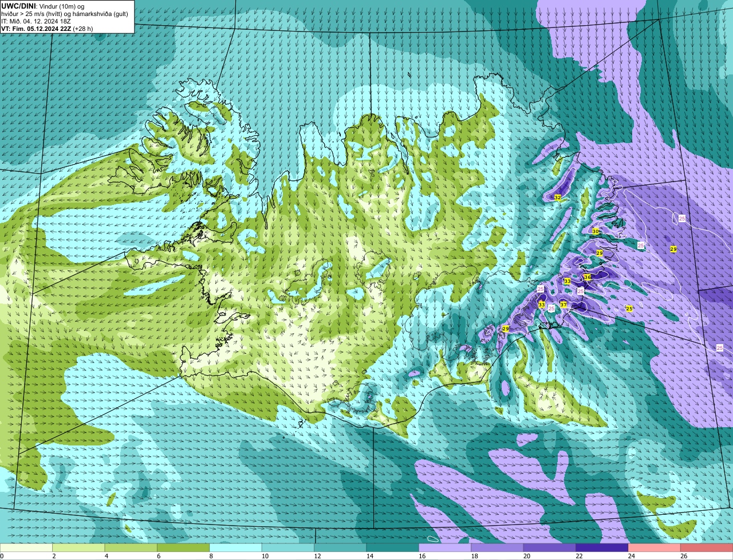
Task: Click the dark teal 14–16 m/s legend swatch
Action: coord(393,548)
